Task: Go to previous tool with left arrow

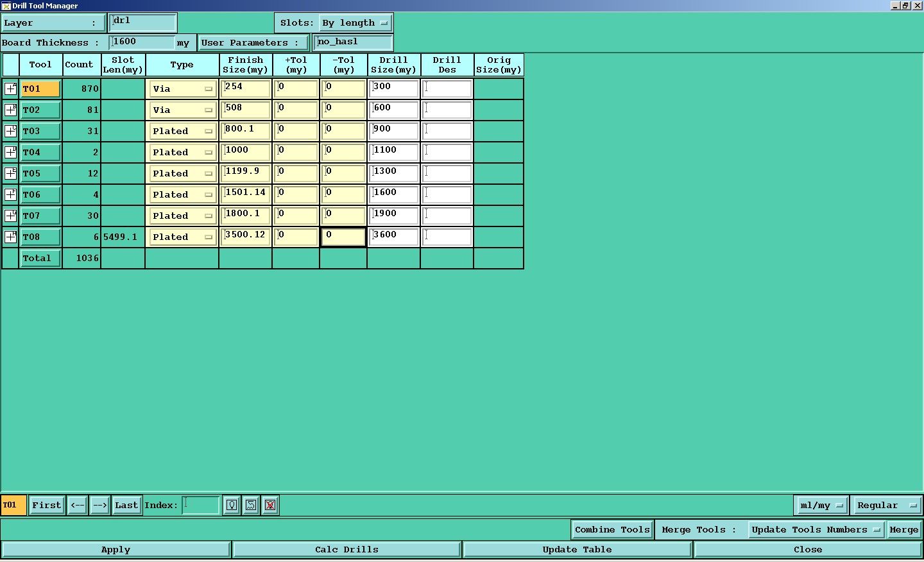Action: pos(77,505)
